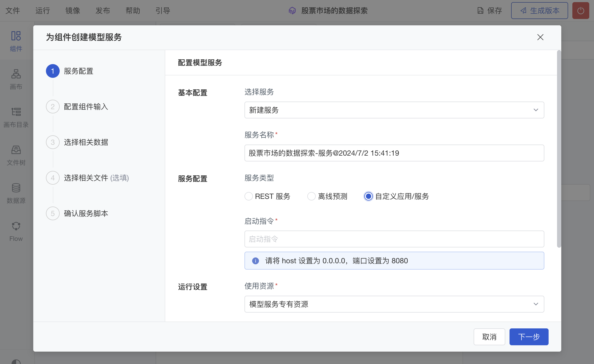Image resolution: width=594 pixels, height=364 pixels.
Task: Click the 启动指令 input field
Action: (394, 239)
